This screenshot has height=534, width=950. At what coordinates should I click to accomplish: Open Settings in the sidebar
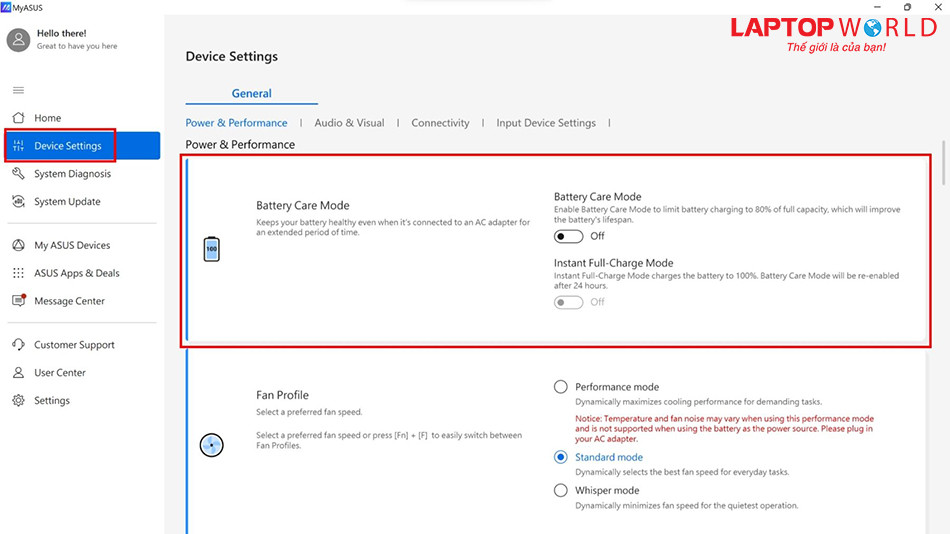52,401
